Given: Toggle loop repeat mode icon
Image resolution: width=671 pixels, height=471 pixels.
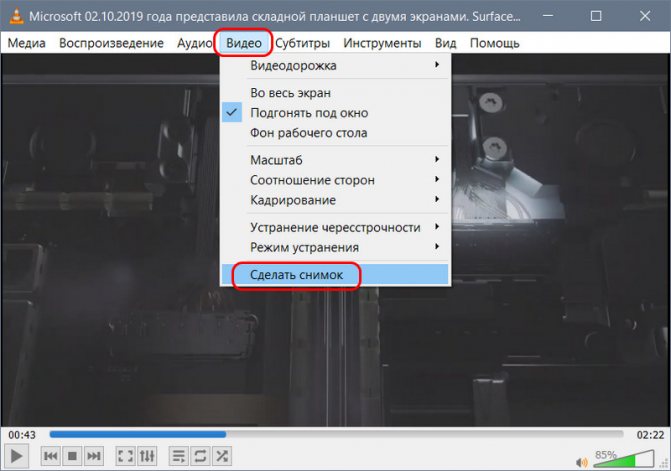Looking at the screenshot, I should 200,456.
